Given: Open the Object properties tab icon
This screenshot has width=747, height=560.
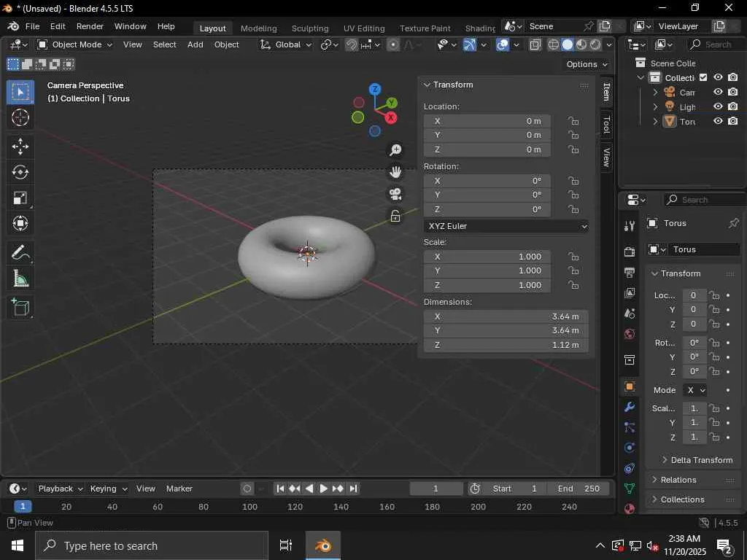Looking at the screenshot, I should (x=630, y=386).
